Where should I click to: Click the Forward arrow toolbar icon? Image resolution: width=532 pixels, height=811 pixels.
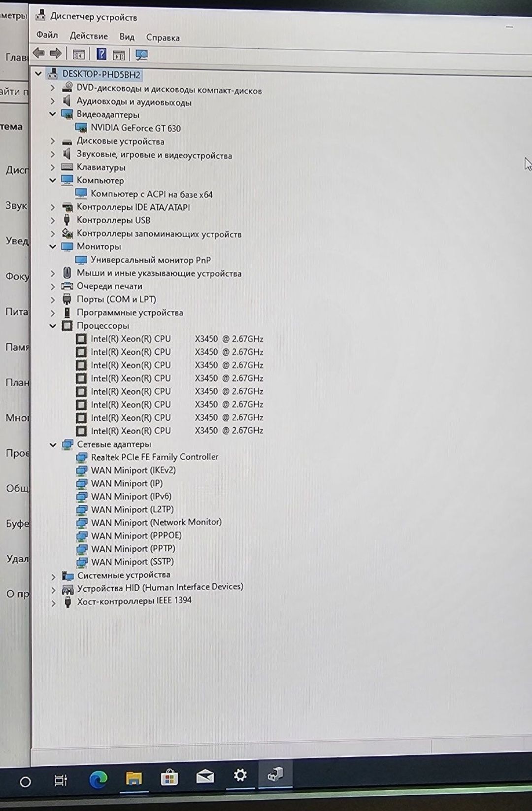(x=56, y=53)
